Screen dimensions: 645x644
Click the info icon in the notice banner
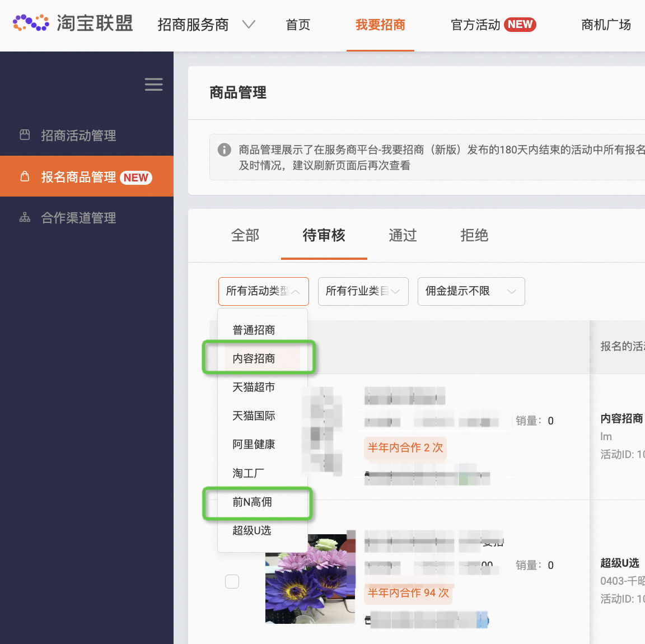point(224,150)
